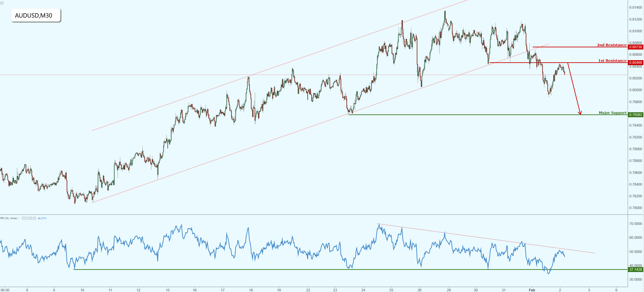Select the 0.81000 price axis label
The height and width of the screenshot is (292, 644).
[x=636, y=31]
